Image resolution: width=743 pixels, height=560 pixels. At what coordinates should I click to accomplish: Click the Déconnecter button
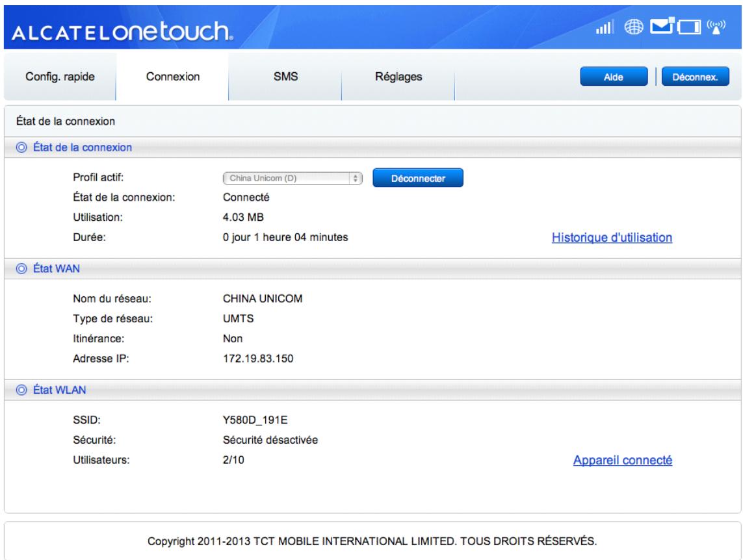tap(418, 178)
